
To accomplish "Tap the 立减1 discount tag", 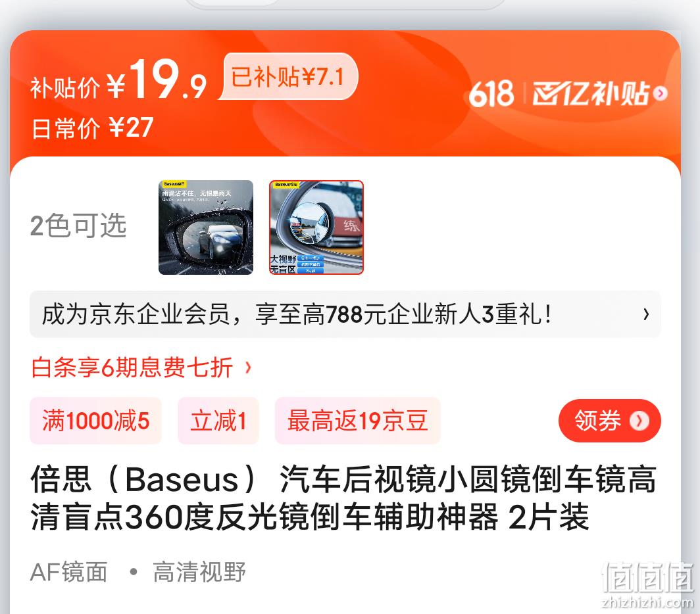I will tap(218, 421).
